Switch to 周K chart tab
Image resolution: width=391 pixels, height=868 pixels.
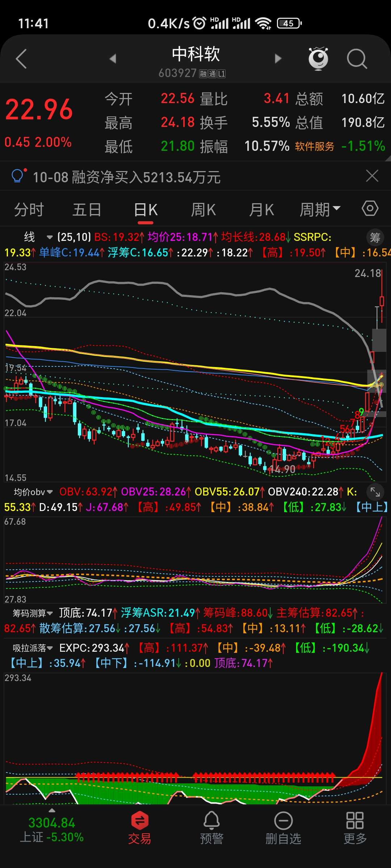tap(203, 210)
